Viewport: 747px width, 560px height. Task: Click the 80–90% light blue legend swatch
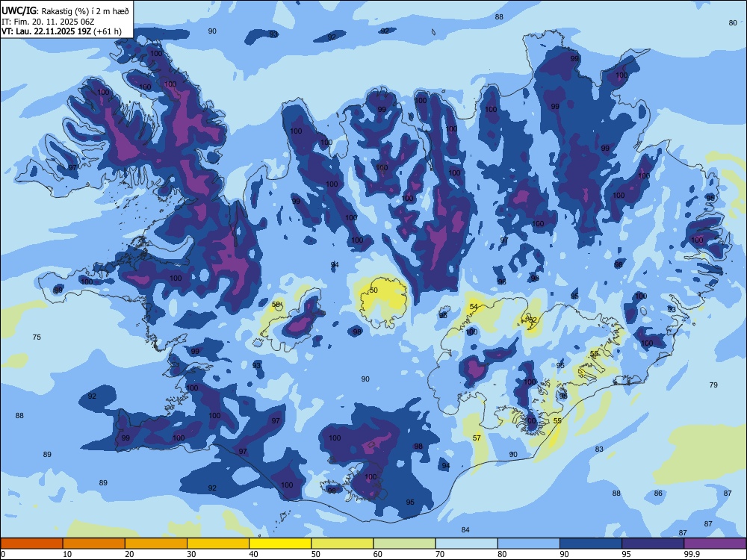pos(529,544)
